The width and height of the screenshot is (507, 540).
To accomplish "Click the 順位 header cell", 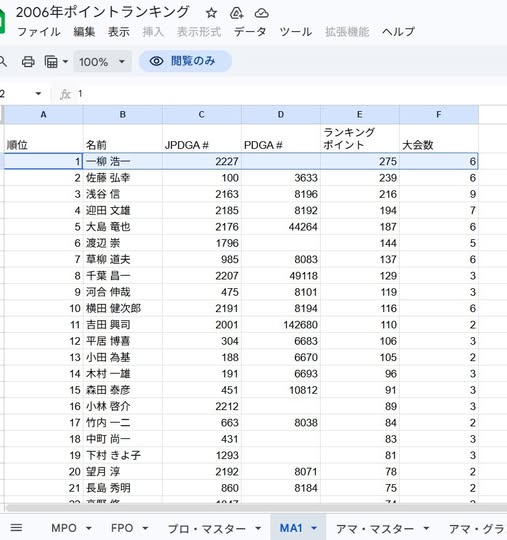I will [43, 138].
